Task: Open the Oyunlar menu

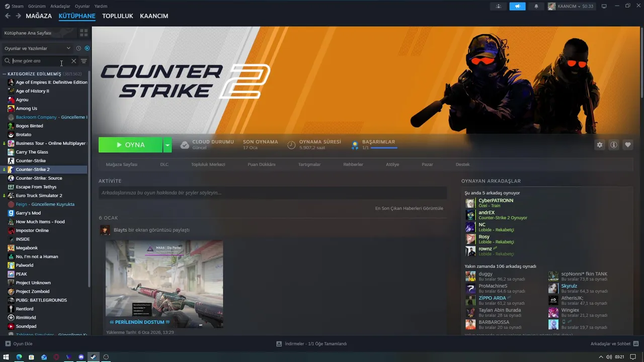Action: (82, 6)
